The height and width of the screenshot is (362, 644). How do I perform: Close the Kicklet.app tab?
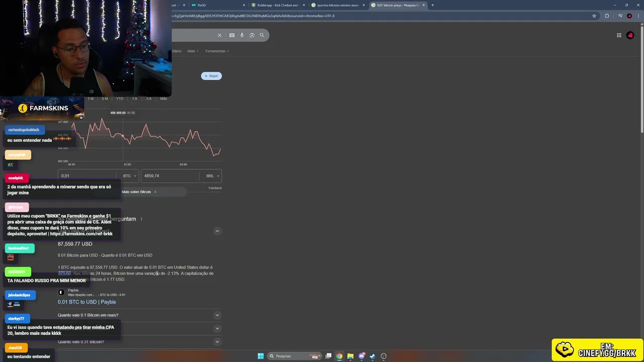(304, 5)
